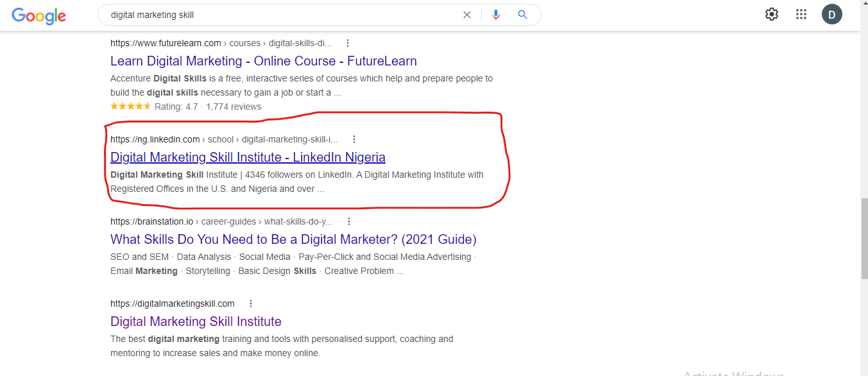Click the https://digitalmarketingskill.com URL text

pos(173,303)
